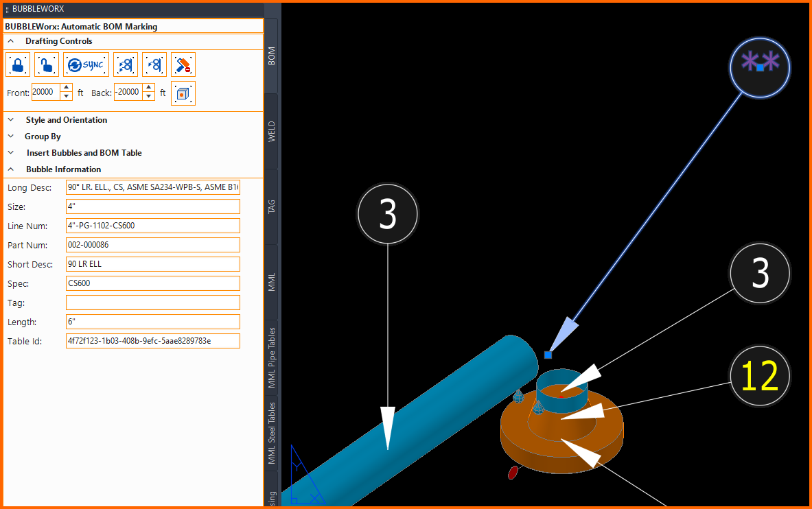
Task: Expand the Group By section
Action: coord(11,137)
